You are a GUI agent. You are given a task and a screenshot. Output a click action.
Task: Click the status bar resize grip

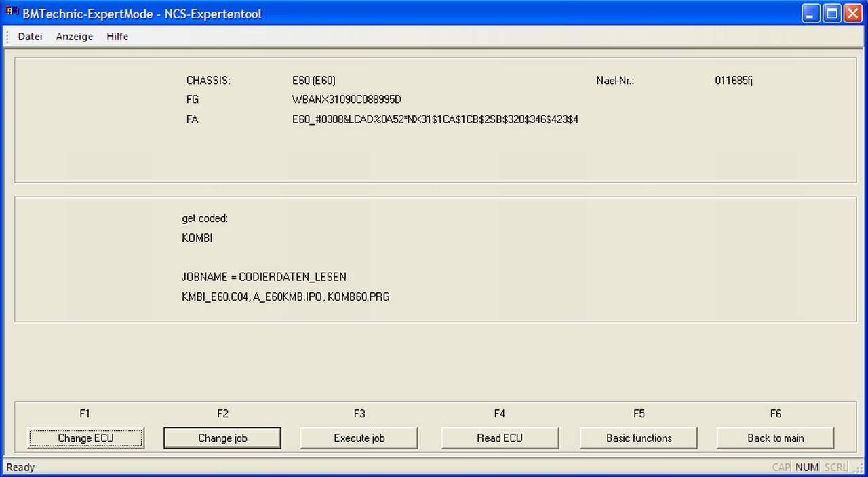pyautogui.click(x=859, y=468)
